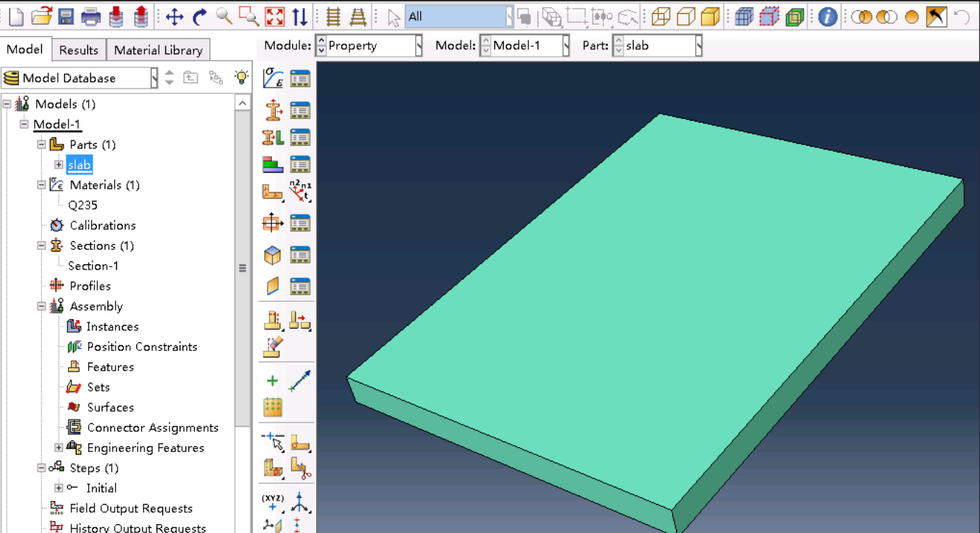Click the blue Query information icon

(x=828, y=16)
